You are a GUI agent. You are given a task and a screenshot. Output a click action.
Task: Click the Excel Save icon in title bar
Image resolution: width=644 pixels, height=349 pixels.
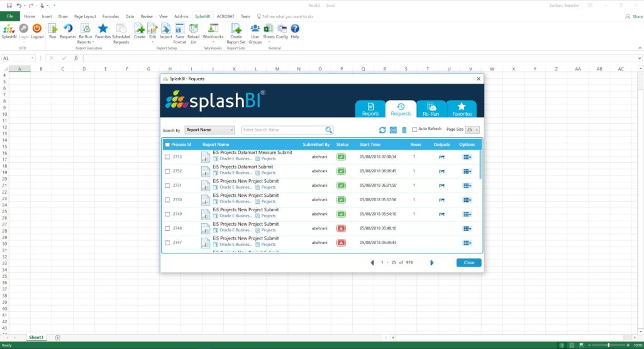9,5
